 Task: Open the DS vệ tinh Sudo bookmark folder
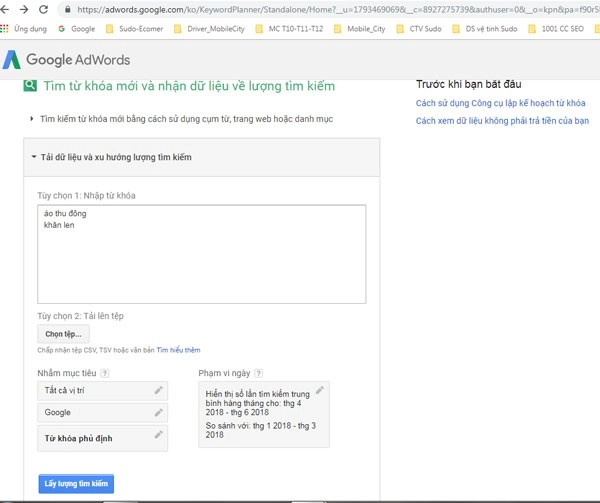(484, 29)
